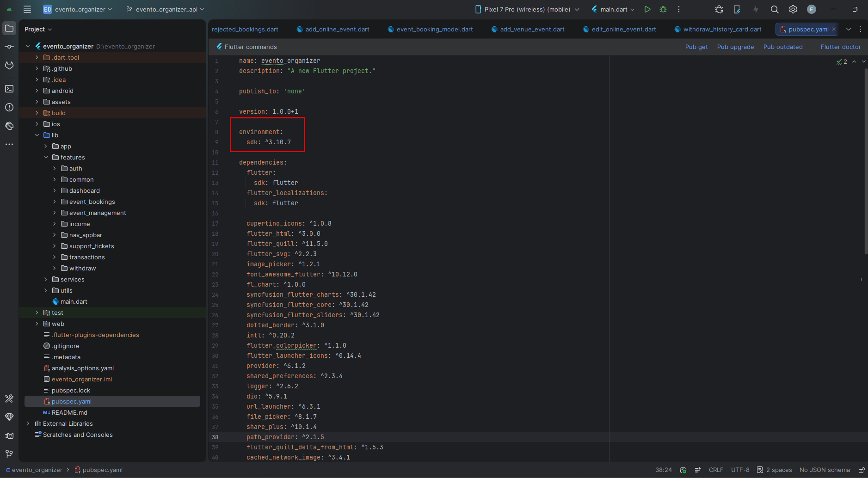Collapse the lib folder in Project tree
Viewport: 868px width, 478px height.
pyautogui.click(x=37, y=135)
